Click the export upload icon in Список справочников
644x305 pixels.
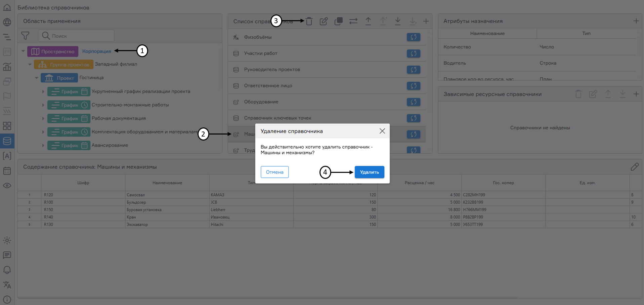coord(368,21)
